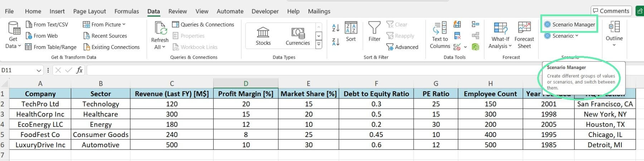644x161 pixels.
Task: Click the Refresh All button
Action: pos(160,35)
